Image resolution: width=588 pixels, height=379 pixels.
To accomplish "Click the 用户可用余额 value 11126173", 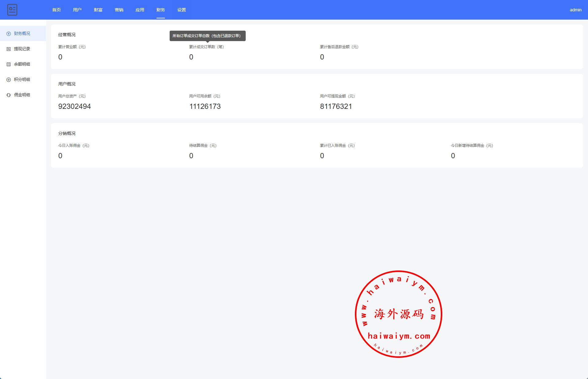I will click(205, 106).
